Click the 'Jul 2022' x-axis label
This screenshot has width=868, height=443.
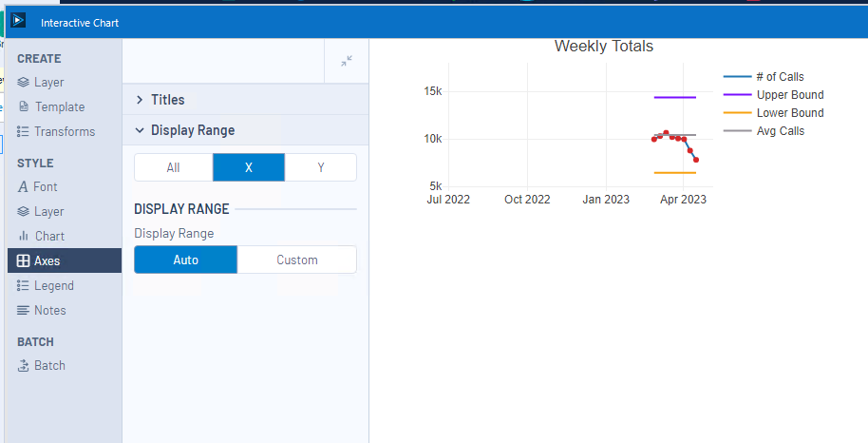pyautogui.click(x=448, y=200)
